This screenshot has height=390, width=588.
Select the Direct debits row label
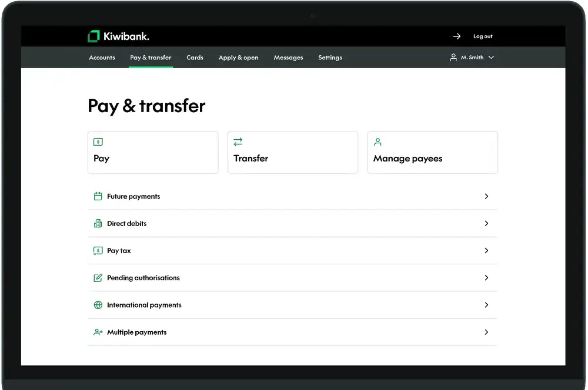pyautogui.click(x=127, y=224)
